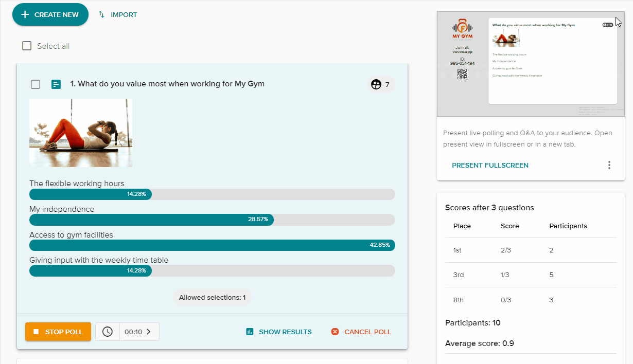Enable the Select all checkbox
The image size is (633, 364).
[27, 46]
